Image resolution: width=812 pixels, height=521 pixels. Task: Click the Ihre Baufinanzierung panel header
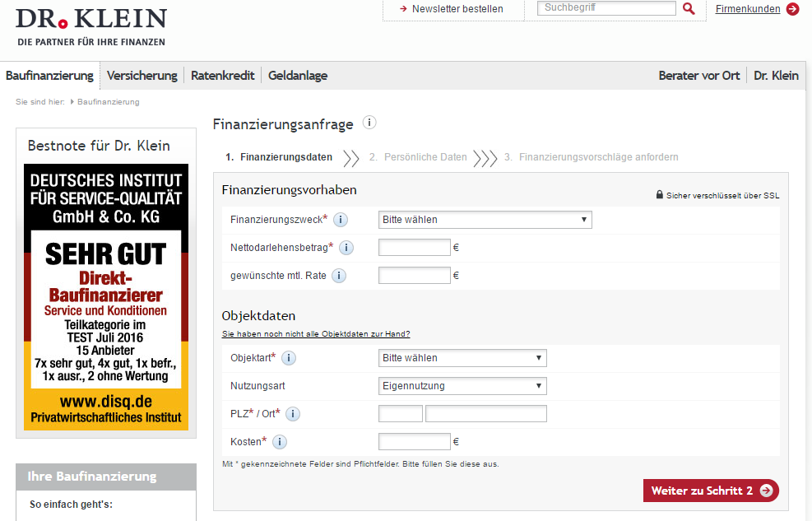(x=106, y=477)
